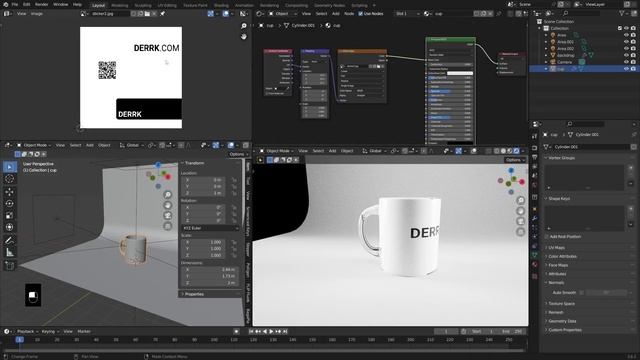Open Modifier properties wrench tab
The height and width of the screenshot is (360, 640).
pyautogui.click(x=535, y=218)
